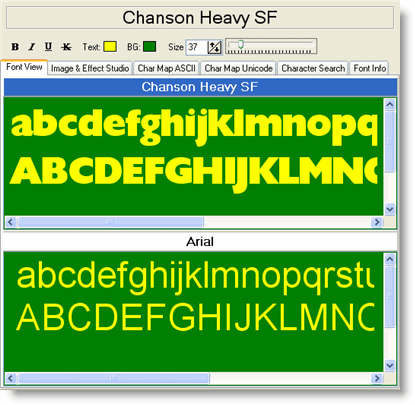
Task: Click right arrow of Chanson preview horizontal scrollbar
Action: click(x=377, y=222)
